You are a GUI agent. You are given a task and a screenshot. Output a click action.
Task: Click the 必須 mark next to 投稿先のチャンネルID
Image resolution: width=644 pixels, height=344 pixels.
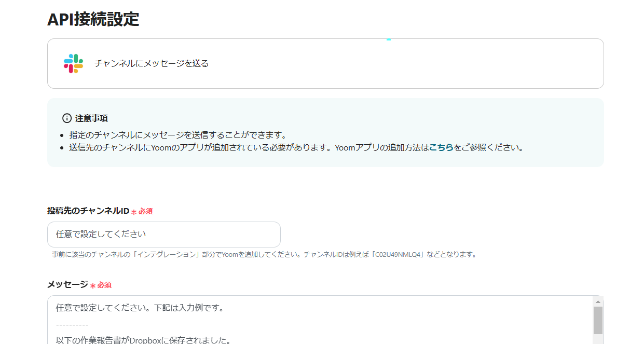click(x=142, y=212)
